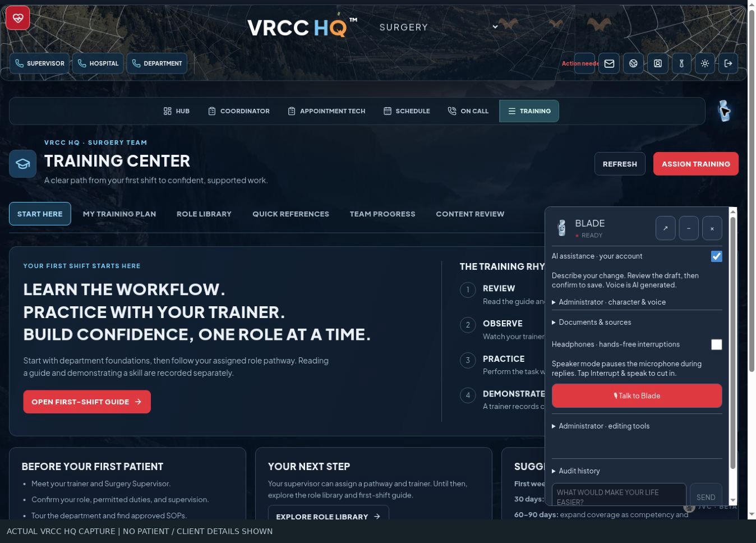Select the Training navigation item
The height and width of the screenshot is (543, 756).
coord(529,111)
